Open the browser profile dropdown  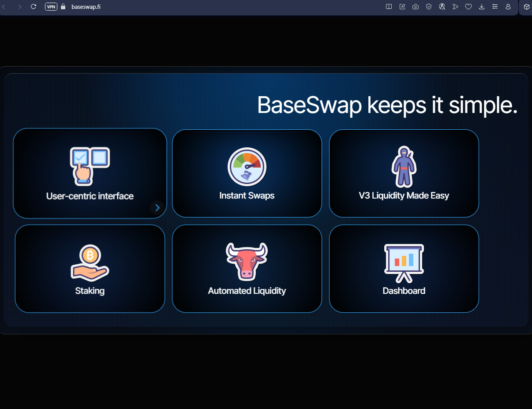pyautogui.click(x=508, y=7)
